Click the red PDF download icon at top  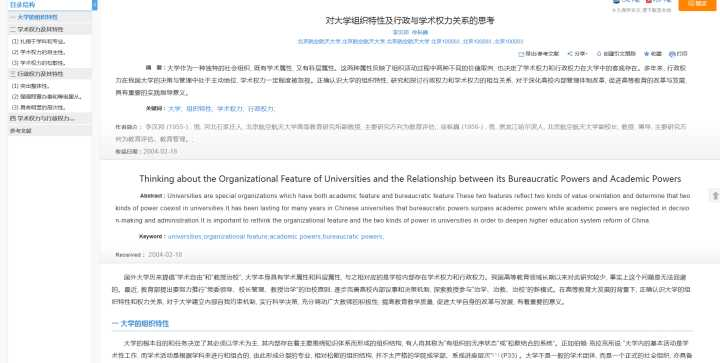(x=649, y=1)
